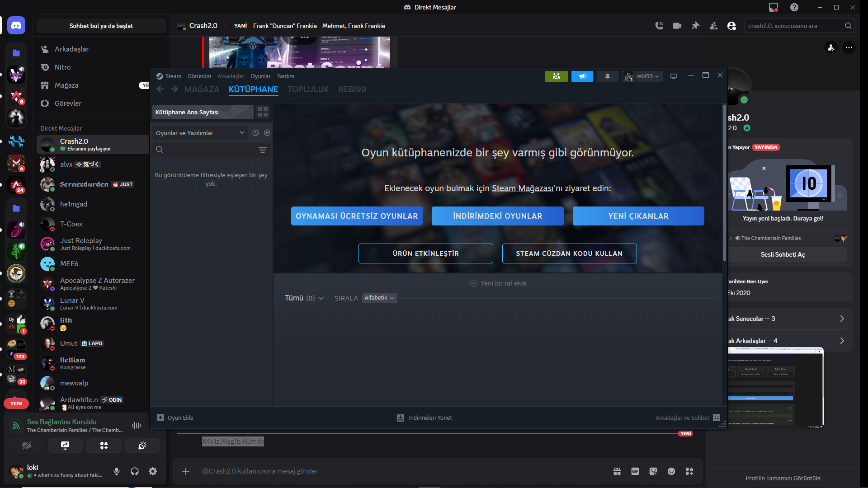
Task: Toggle ready-to-play filter icon in Steam
Action: click(x=267, y=133)
